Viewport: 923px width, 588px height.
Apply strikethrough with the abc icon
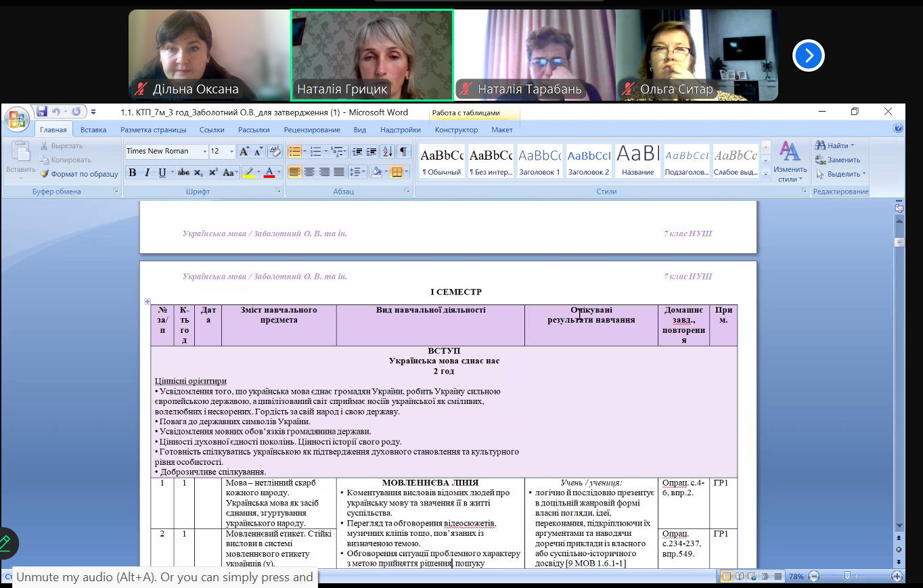pos(183,173)
